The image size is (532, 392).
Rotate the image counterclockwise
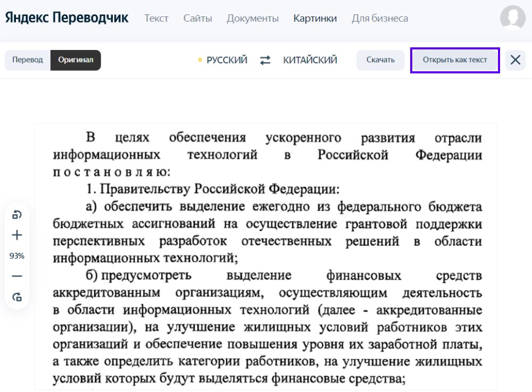click(16, 214)
